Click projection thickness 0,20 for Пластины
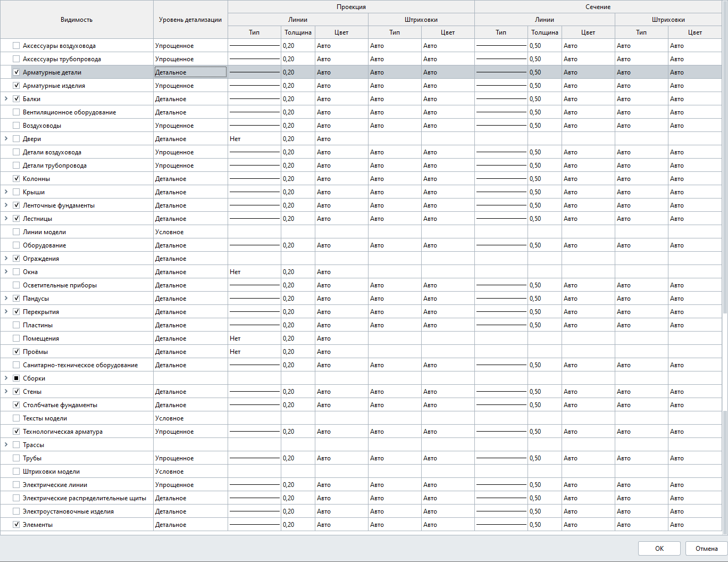The height and width of the screenshot is (562, 728). pyautogui.click(x=298, y=325)
